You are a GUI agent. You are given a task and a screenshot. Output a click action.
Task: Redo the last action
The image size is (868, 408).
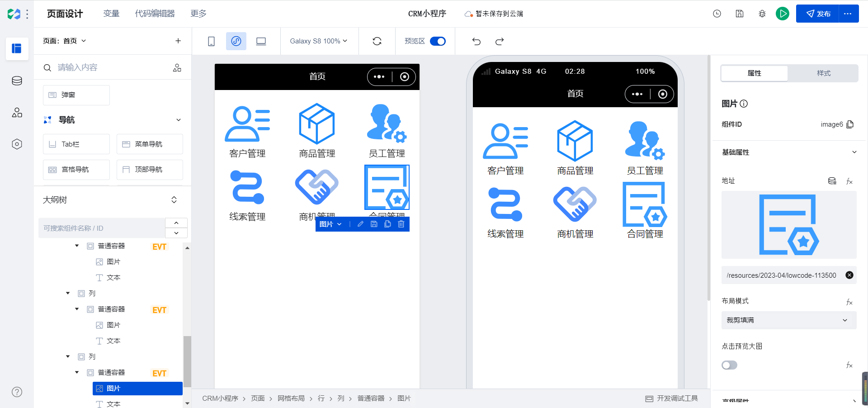(x=500, y=41)
